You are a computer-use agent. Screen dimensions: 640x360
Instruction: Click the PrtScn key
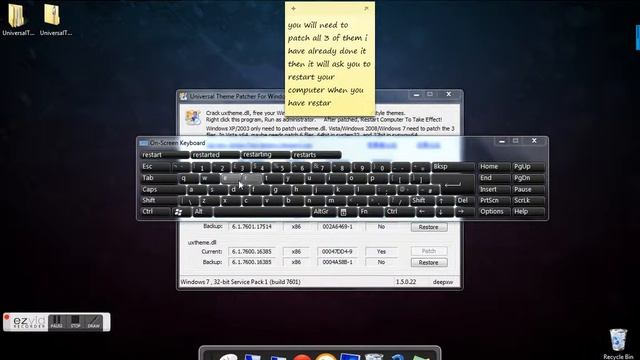[494, 200]
